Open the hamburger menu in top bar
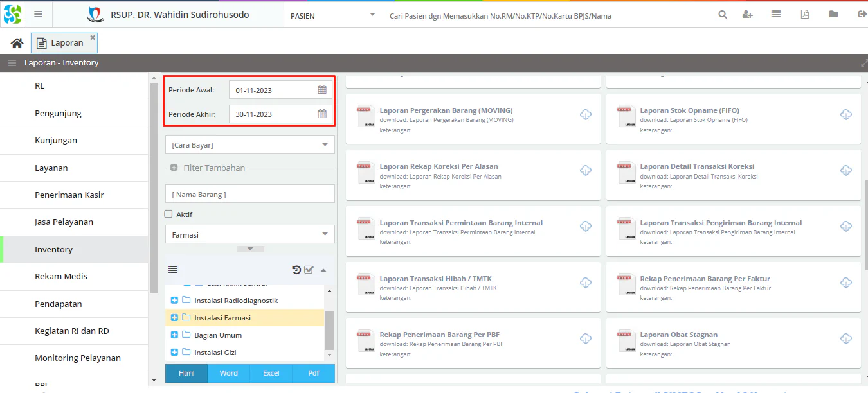 pyautogui.click(x=38, y=15)
